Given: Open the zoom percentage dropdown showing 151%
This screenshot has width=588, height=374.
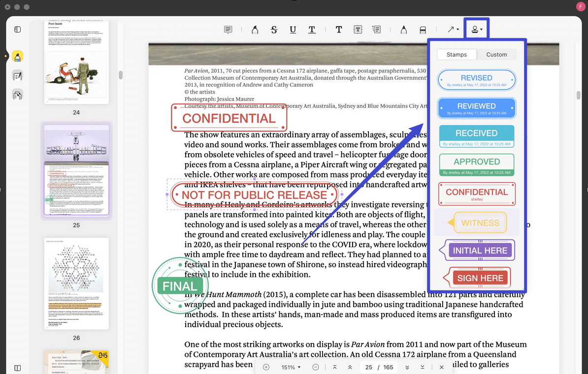Looking at the screenshot, I should (x=291, y=367).
